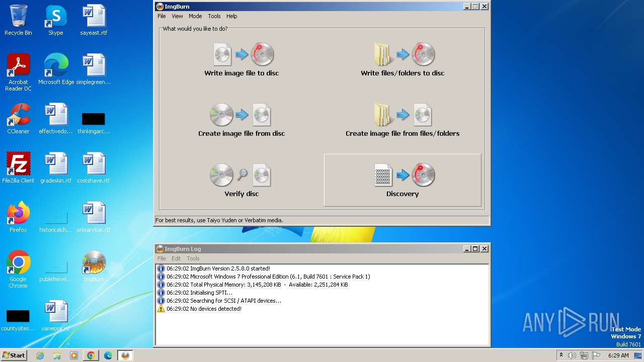Select 'Initialising SPTI...' log entry

click(200, 293)
